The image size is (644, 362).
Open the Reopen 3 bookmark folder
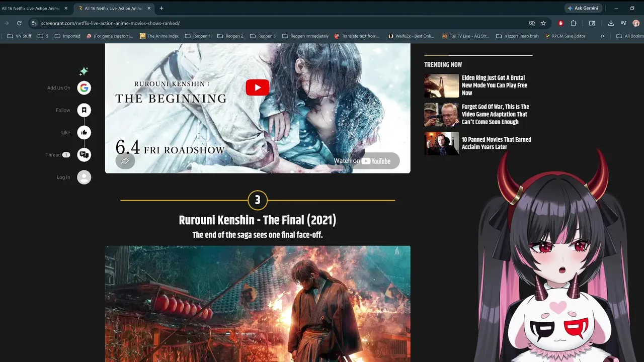coord(263,36)
